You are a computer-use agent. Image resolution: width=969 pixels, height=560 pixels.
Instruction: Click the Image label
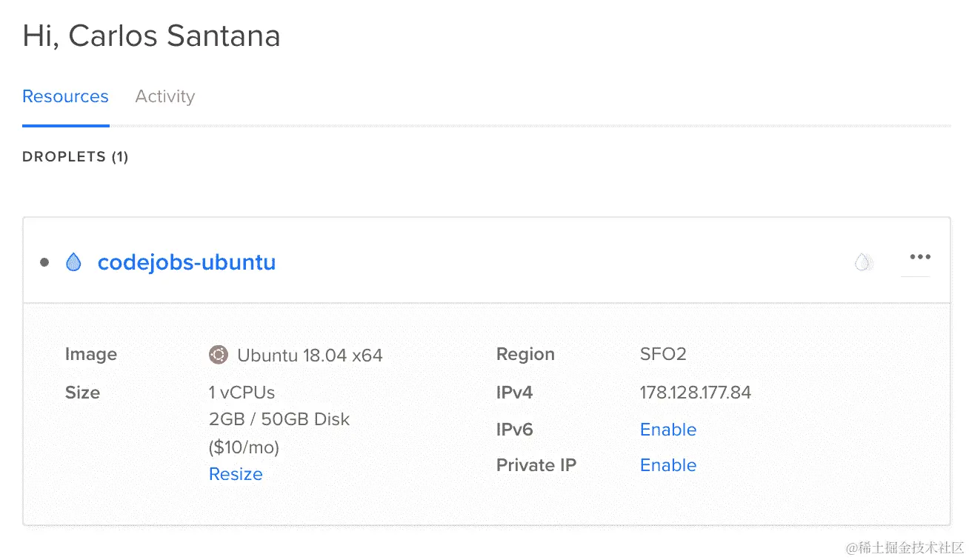(91, 355)
